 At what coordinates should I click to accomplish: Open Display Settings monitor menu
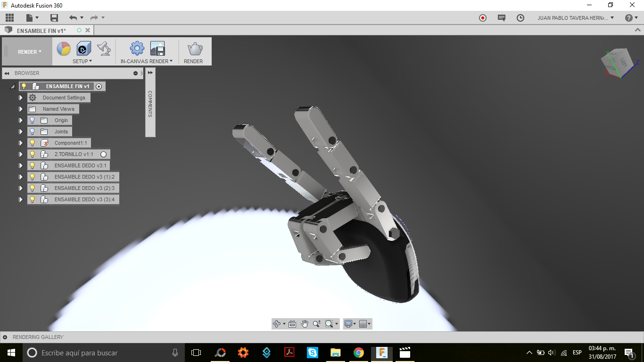click(x=351, y=324)
